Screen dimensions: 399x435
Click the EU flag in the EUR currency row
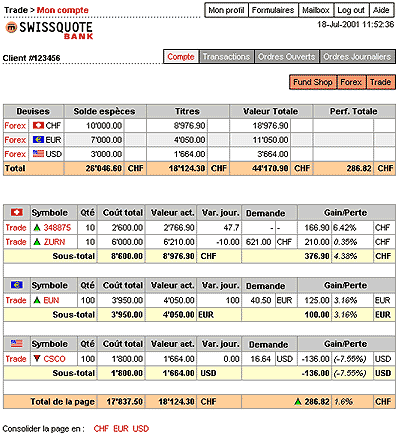coord(38,140)
